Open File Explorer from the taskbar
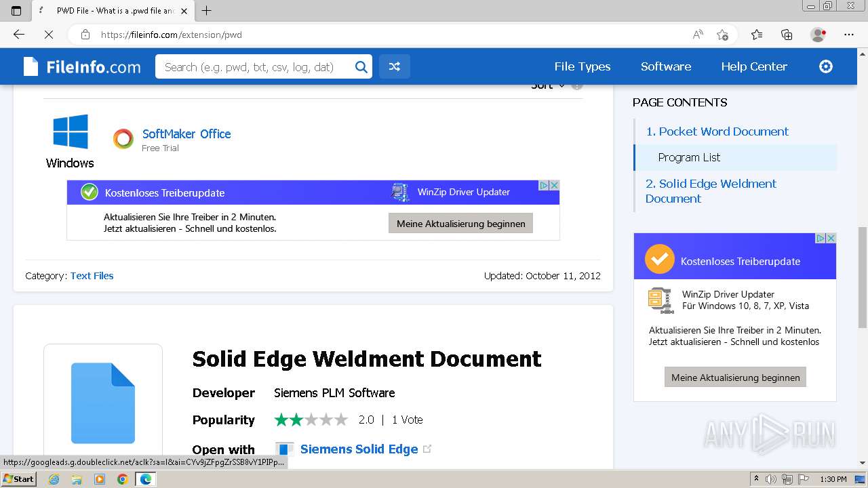Screen dimensions: 868x488 pos(77,479)
